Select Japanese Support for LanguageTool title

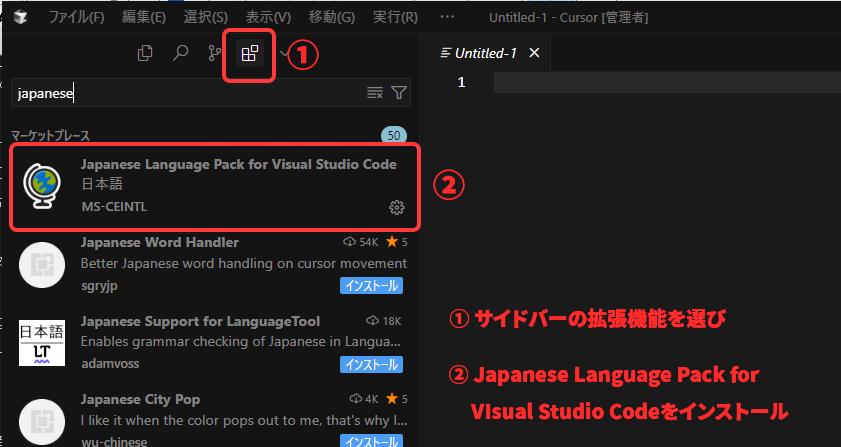[x=200, y=321]
